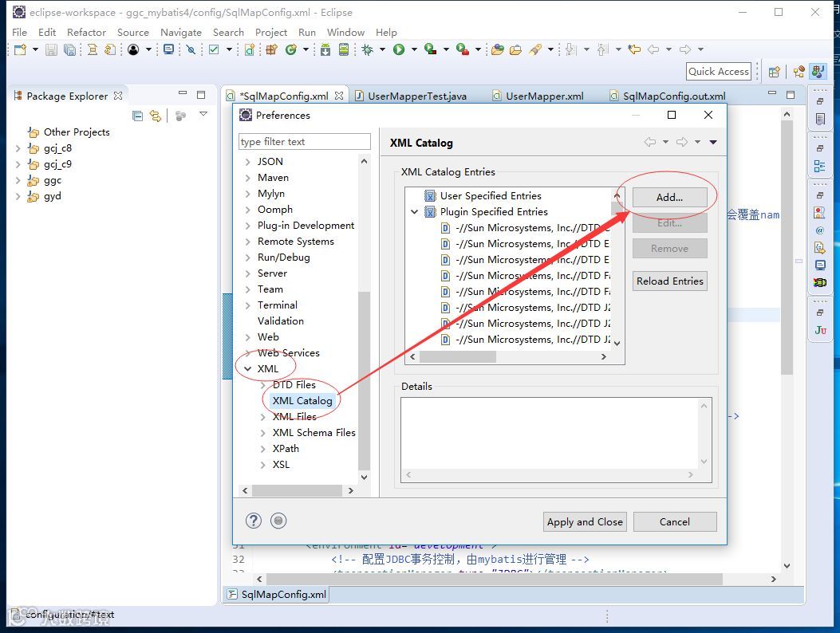Click the Debug bug icon
Image resolution: width=840 pixels, height=633 pixels.
pyautogui.click(x=368, y=49)
